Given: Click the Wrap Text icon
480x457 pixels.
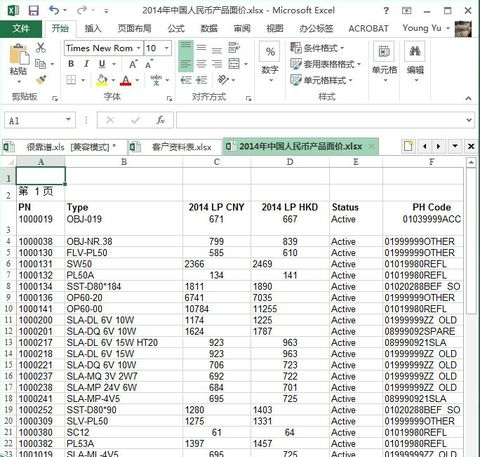Looking at the screenshot, I should (234, 48).
